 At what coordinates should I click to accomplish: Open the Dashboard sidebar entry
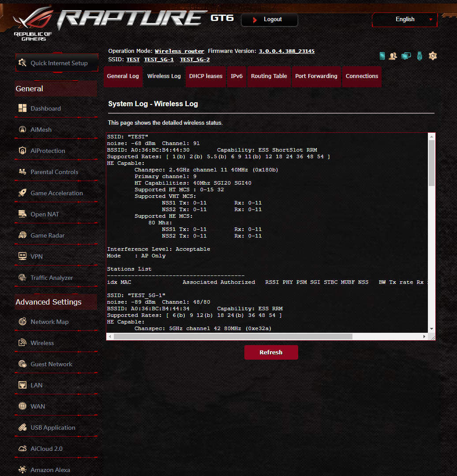(47, 108)
